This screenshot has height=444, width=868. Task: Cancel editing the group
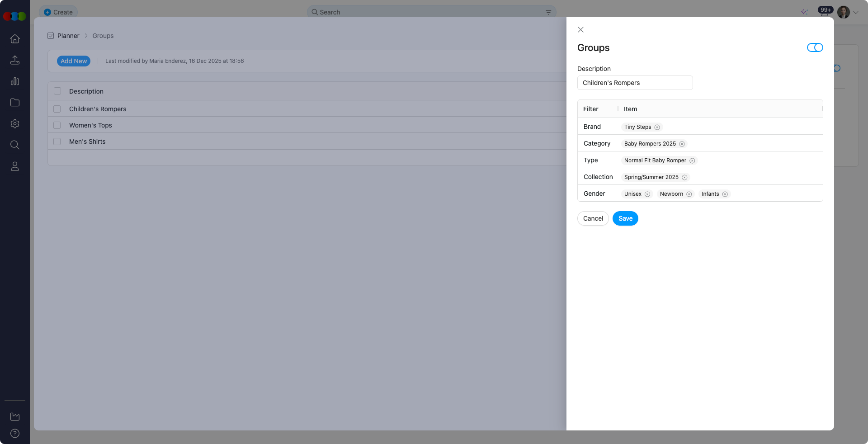(x=593, y=218)
